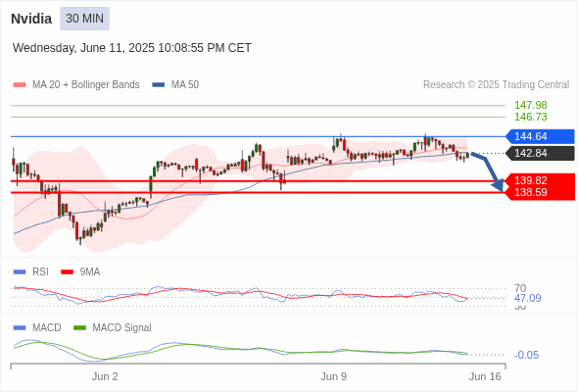This screenshot has width=578, height=392.
Task: Click the 30 MIN timeframe badge
Action: (x=85, y=19)
